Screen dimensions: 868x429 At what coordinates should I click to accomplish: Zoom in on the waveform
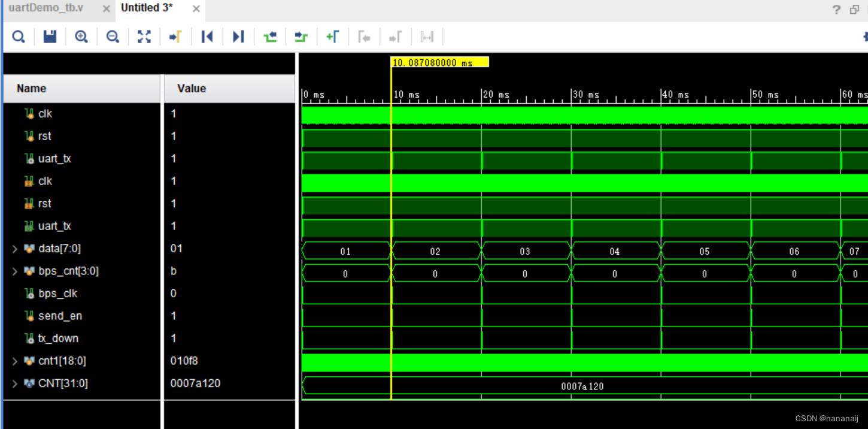81,37
